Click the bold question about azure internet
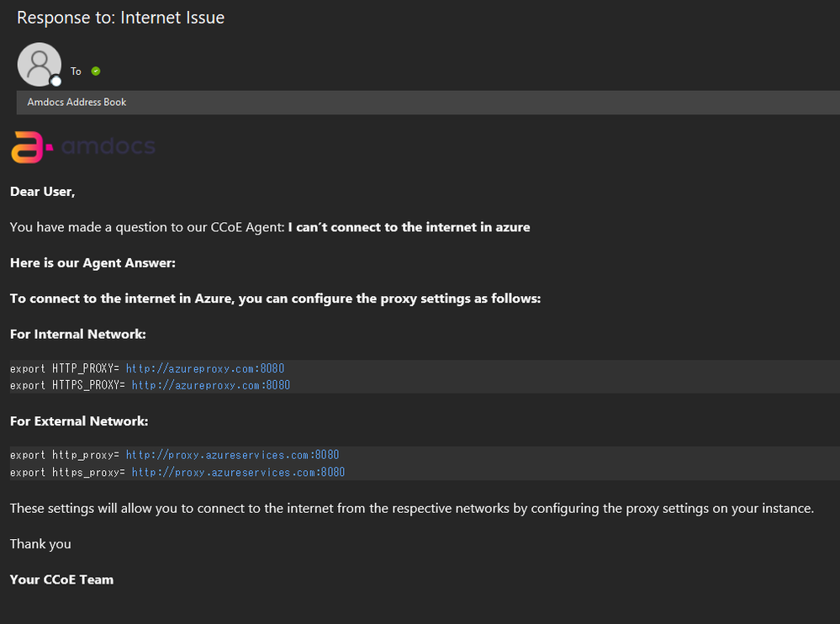Viewport: 840px width, 624px height. tap(409, 227)
